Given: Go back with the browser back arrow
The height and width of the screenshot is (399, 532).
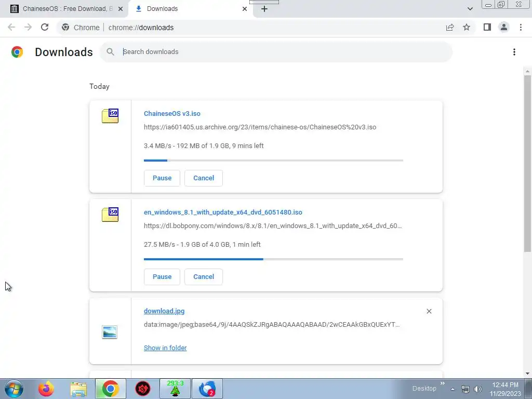Looking at the screenshot, I should point(11,28).
